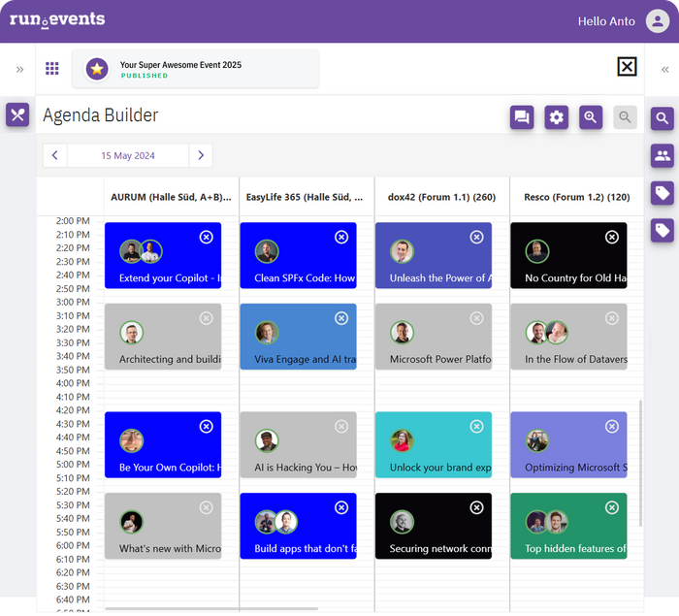Remove Viva Engage and AI session

tap(341, 318)
